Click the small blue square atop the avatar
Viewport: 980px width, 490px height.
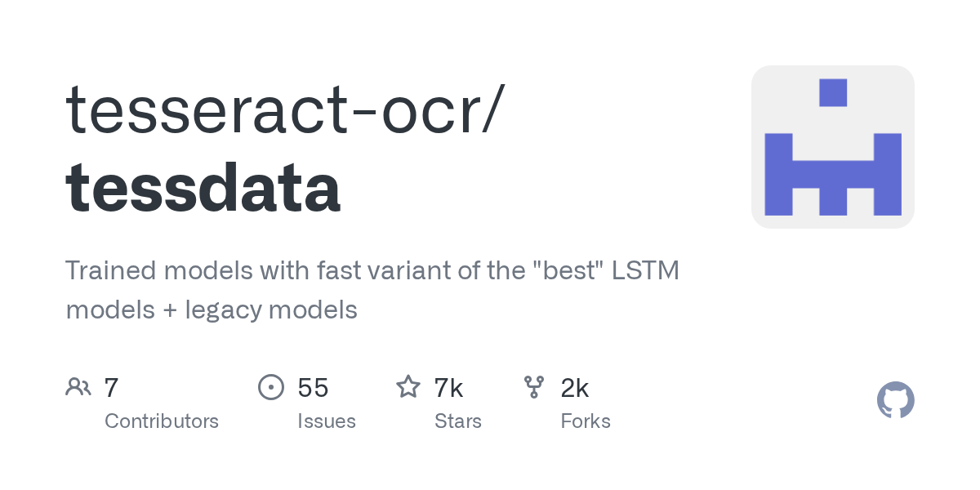click(833, 92)
